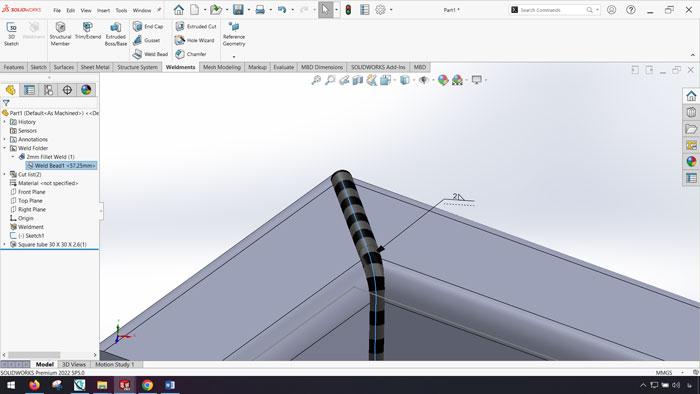Toggle Section View
700x394 pixels.
tap(358, 80)
